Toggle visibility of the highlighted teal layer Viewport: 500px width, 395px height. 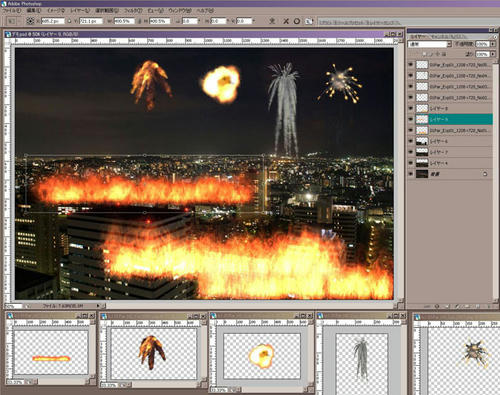pos(411,119)
